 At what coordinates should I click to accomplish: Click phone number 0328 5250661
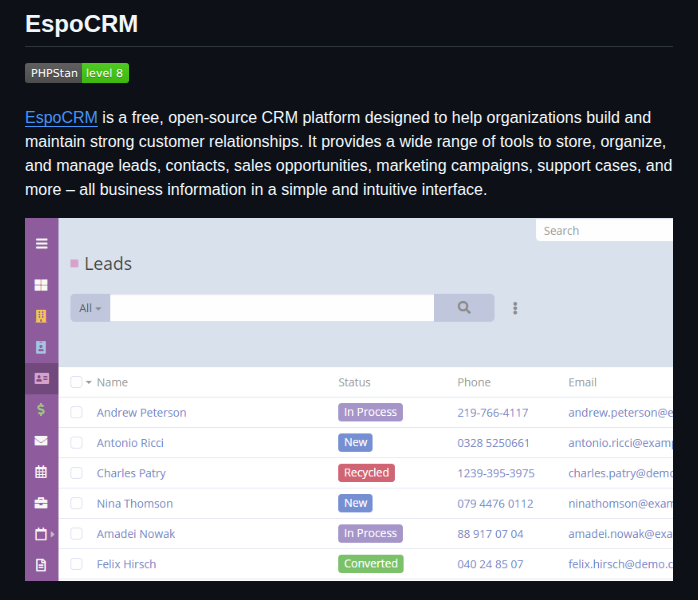tap(493, 443)
